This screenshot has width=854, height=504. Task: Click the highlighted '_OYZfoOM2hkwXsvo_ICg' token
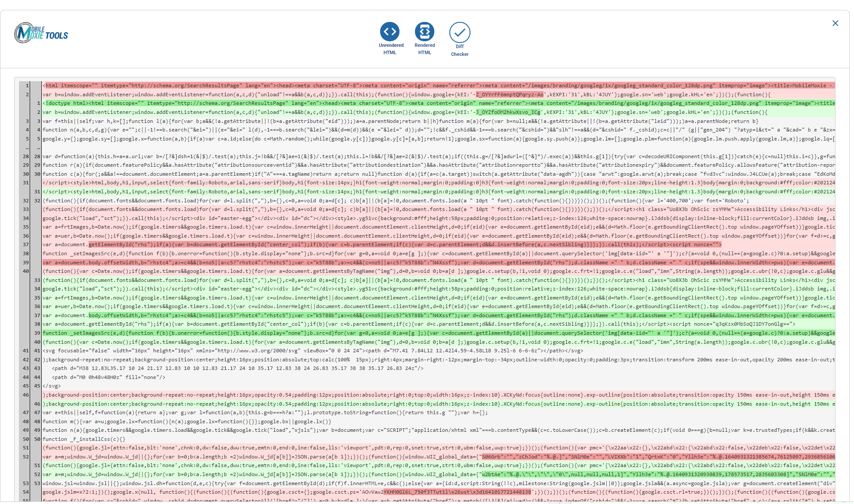click(508, 112)
